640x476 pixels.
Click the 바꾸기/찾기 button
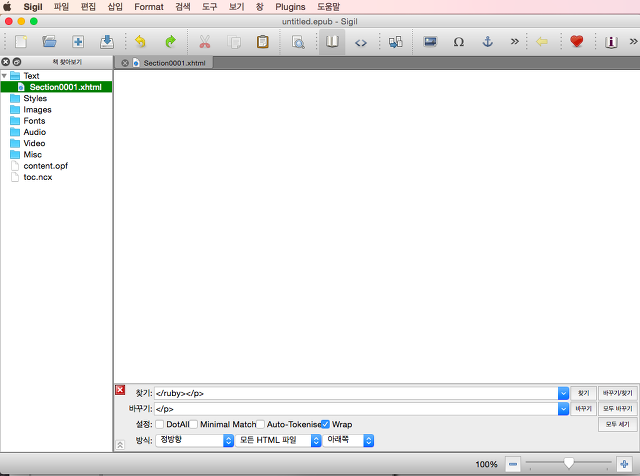coord(618,393)
